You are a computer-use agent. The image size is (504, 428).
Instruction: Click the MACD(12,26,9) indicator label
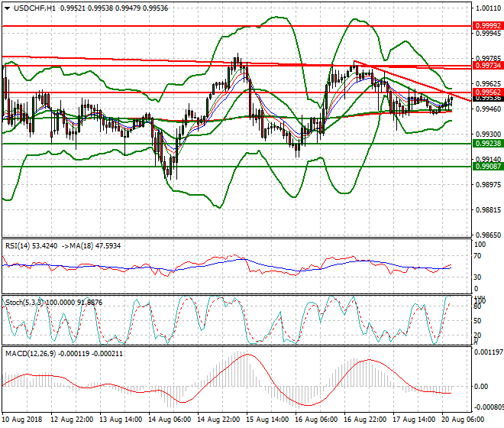point(31,354)
